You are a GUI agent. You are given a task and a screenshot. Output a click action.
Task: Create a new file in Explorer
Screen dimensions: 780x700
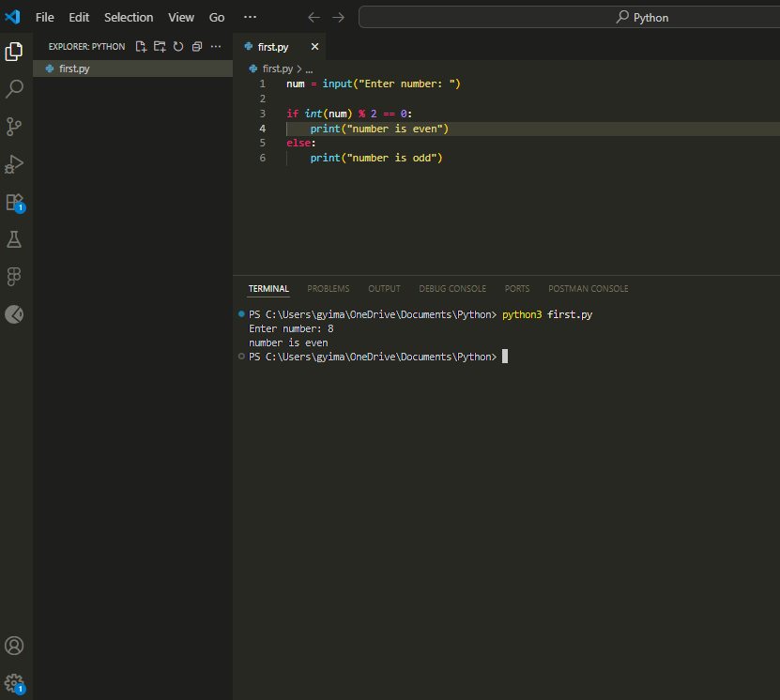141,47
